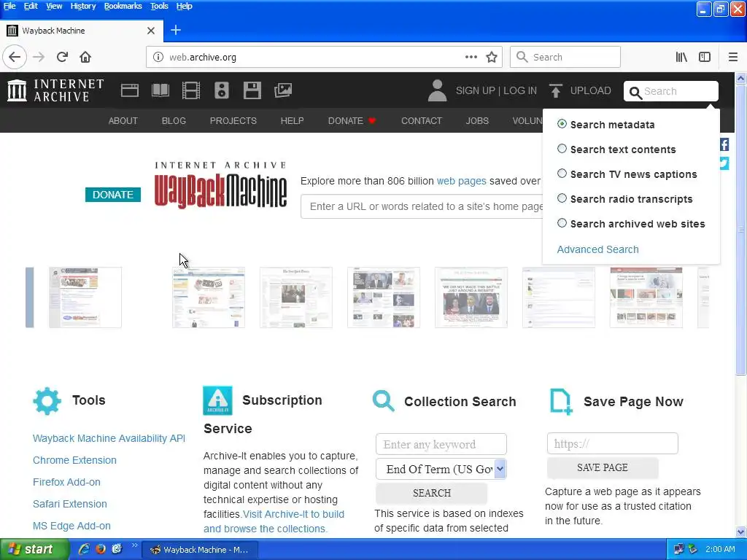Click the Collection Search magnifier icon
Viewport: 747px width, 560px height.
pyautogui.click(x=384, y=400)
